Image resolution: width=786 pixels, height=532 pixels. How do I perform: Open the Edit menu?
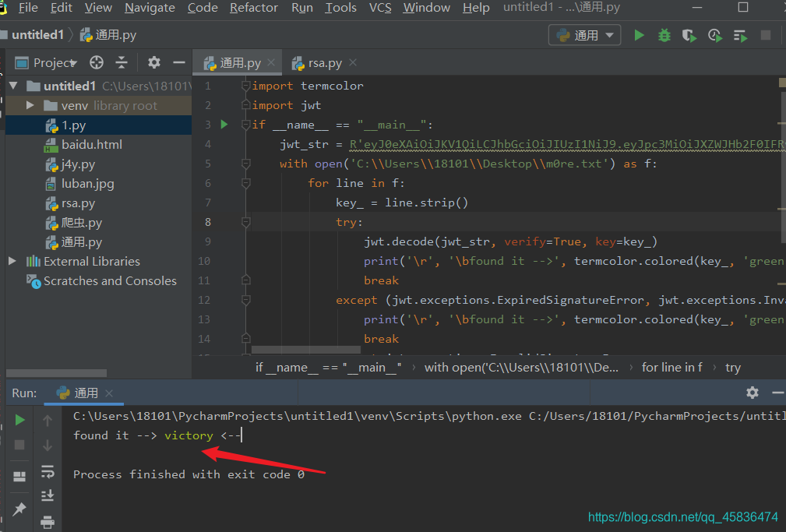click(x=62, y=8)
